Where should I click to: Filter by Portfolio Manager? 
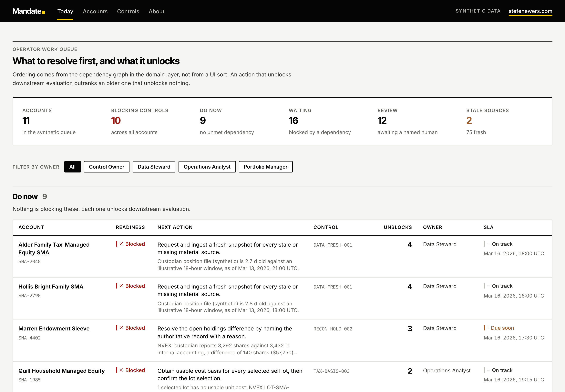(266, 167)
